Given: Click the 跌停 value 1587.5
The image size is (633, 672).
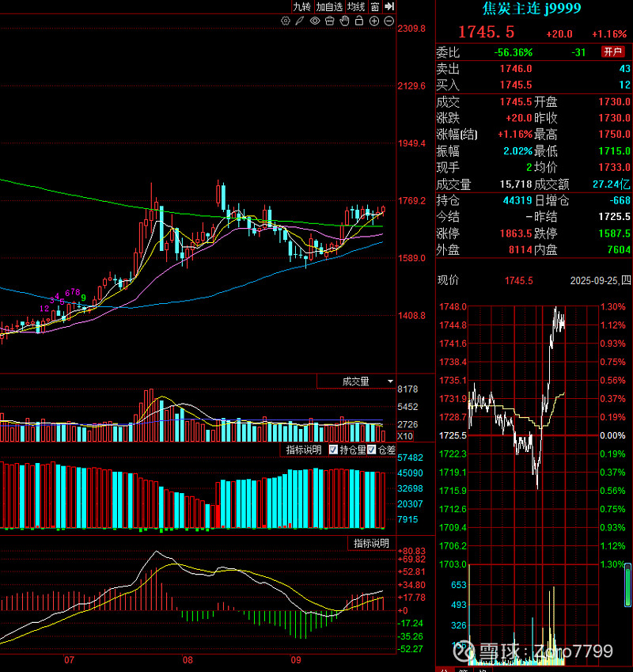Looking at the screenshot, I should click(x=614, y=233).
